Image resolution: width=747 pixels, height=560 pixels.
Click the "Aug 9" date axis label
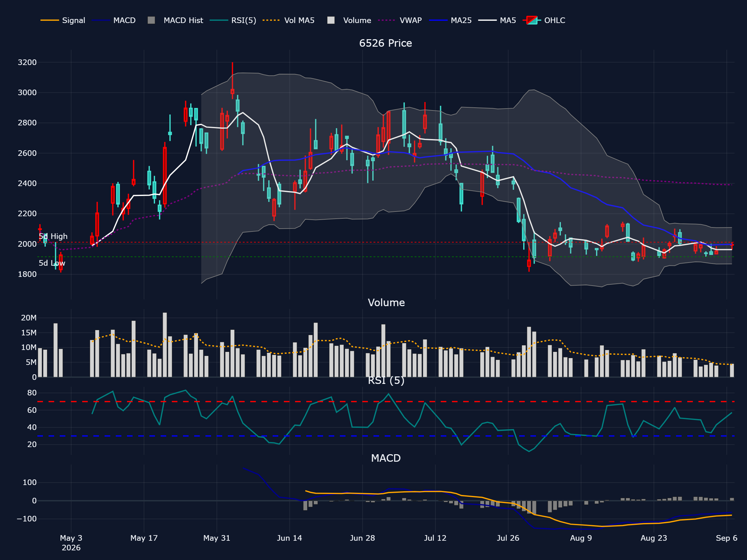pyautogui.click(x=581, y=538)
